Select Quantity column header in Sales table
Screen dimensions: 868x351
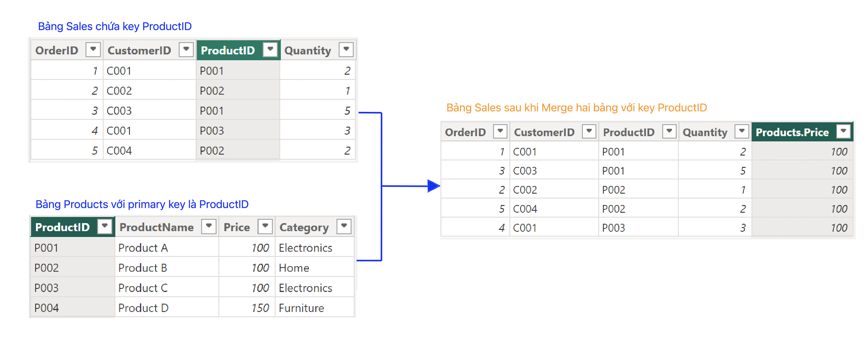coord(318,50)
